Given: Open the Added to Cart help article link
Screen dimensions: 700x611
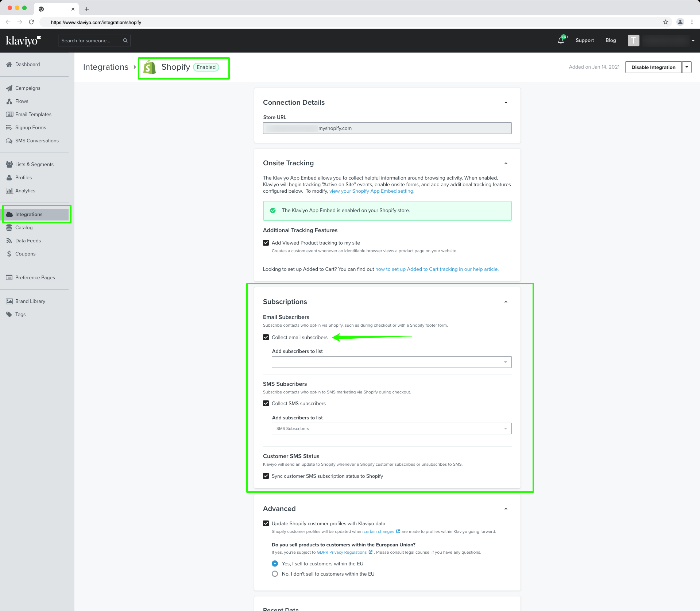Looking at the screenshot, I should click(x=437, y=269).
